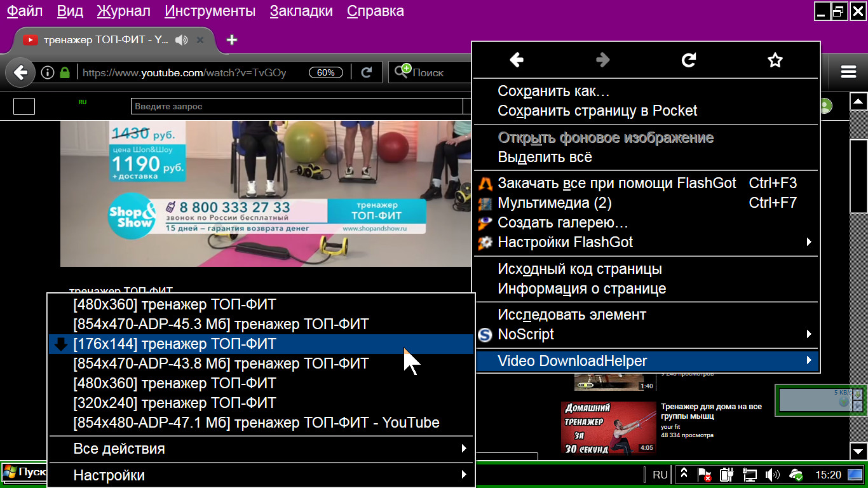Choose Сохранить страницу в Pocket
This screenshot has width=868, height=488.
(x=646, y=111)
